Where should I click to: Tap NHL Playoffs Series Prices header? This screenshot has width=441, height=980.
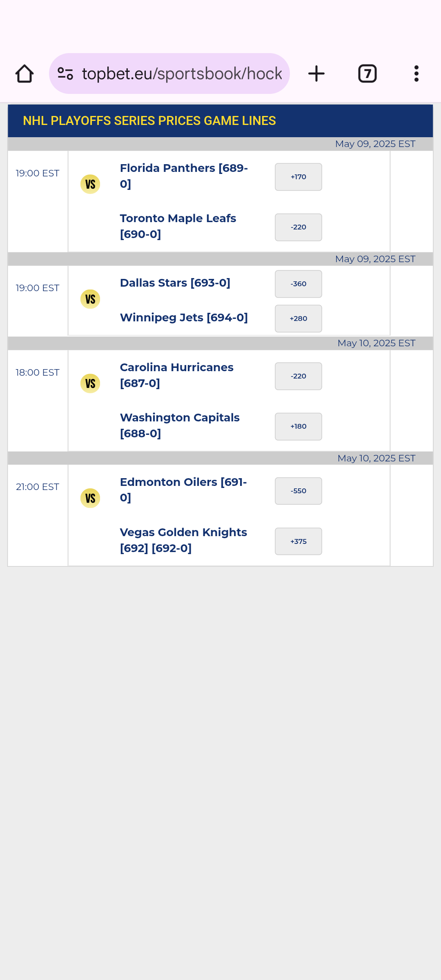(149, 121)
